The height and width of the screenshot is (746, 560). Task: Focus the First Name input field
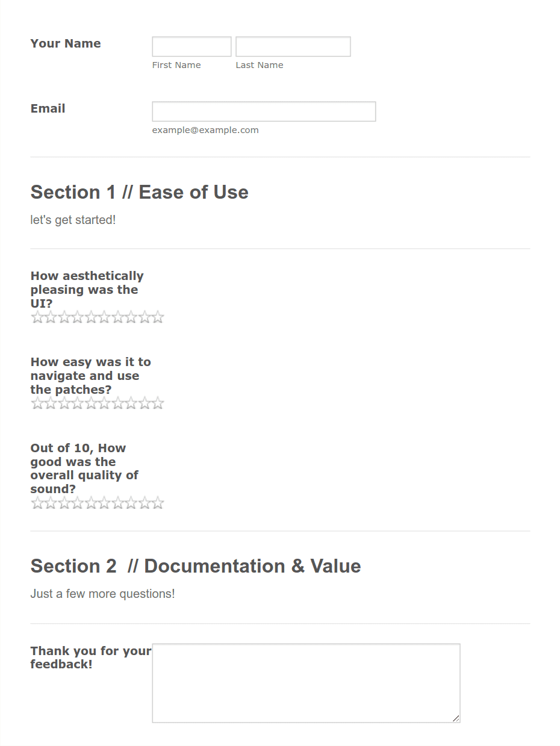point(191,46)
